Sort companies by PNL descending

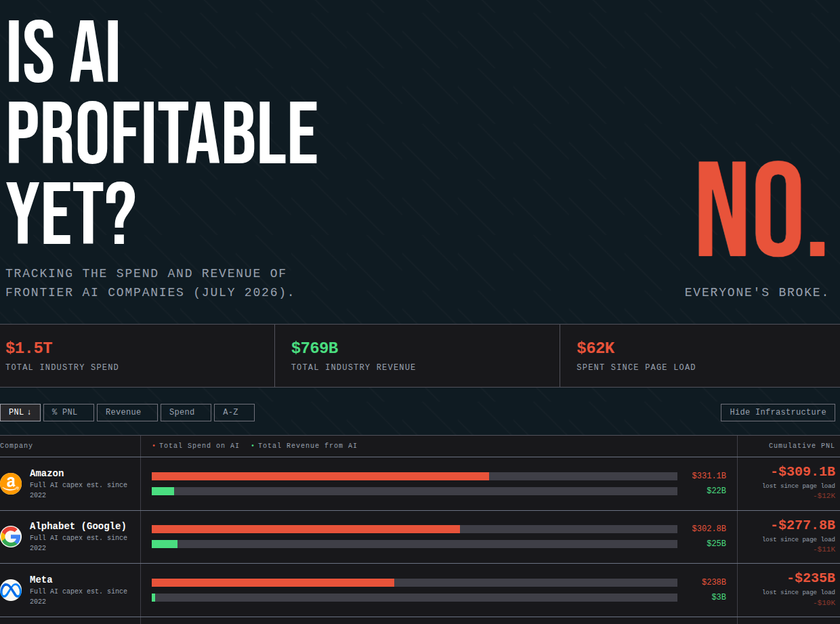20,413
